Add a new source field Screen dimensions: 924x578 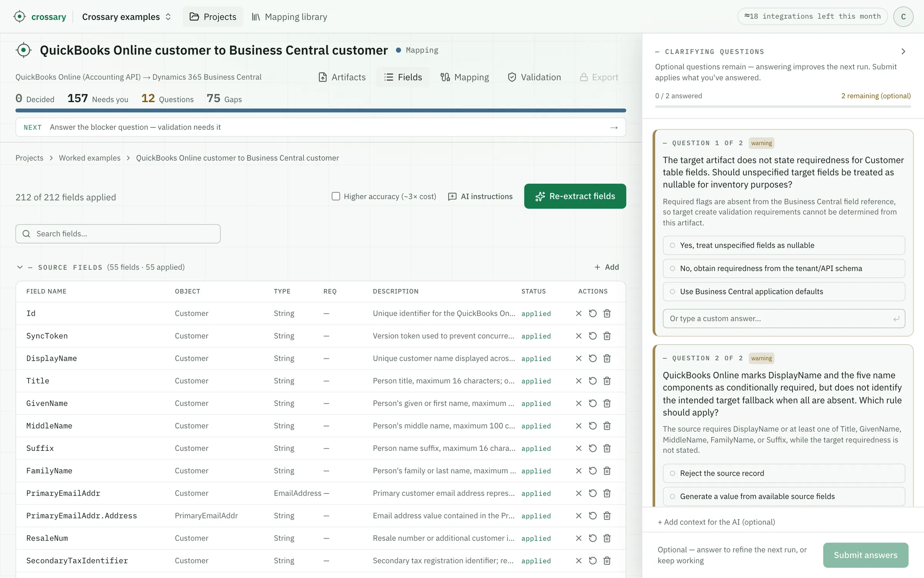pos(607,267)
